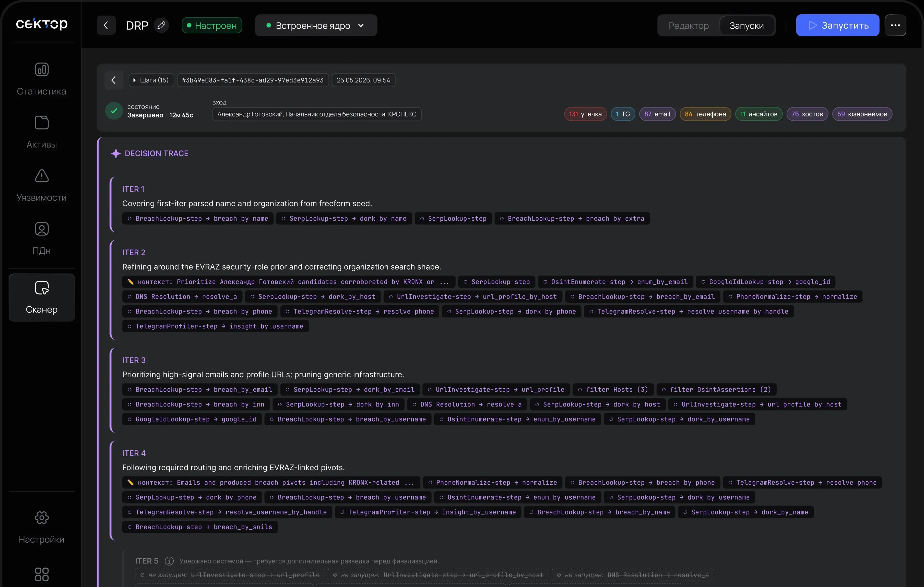Open the three-dots more options menu
Image resolution: width=924 pixels, height=587 pixels.
(x=895, y=25)
